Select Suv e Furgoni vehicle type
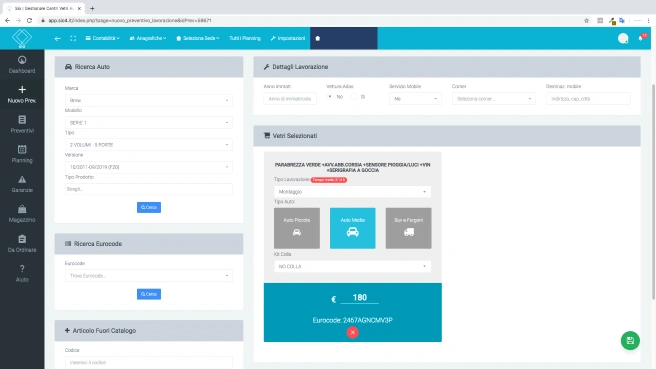 pos(408,228)
